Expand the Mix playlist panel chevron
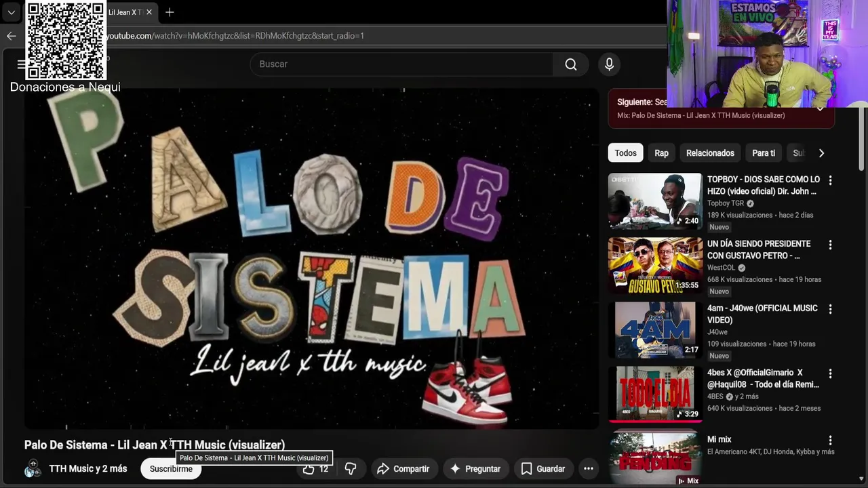868x488 pixels. click(820, 108)
